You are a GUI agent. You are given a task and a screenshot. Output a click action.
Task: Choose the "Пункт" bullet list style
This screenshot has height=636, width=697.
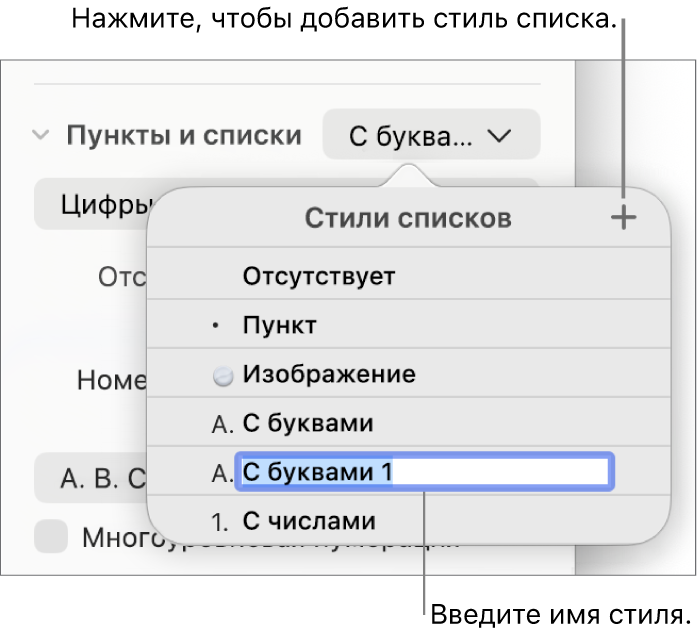coord(408,324)
